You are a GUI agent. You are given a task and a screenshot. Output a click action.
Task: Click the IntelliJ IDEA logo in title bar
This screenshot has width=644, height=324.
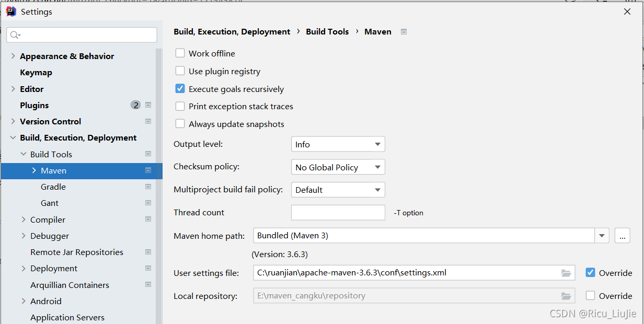pos(10,11)
